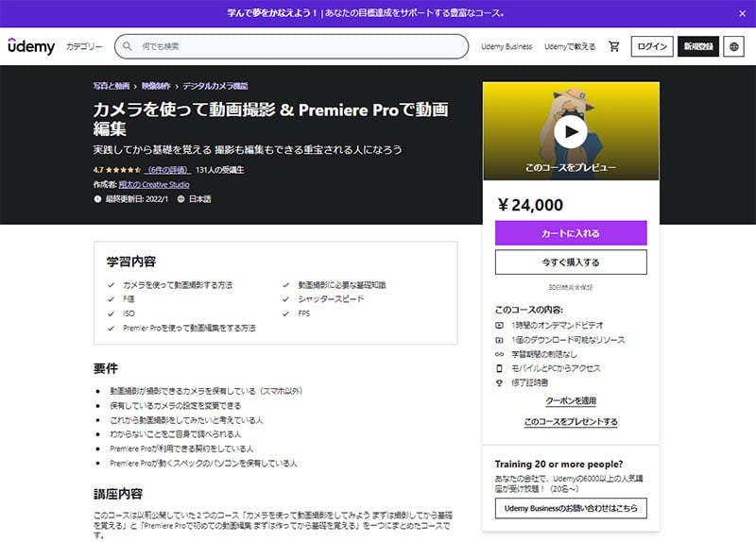Click the on-demand video icon

(500, 326)
